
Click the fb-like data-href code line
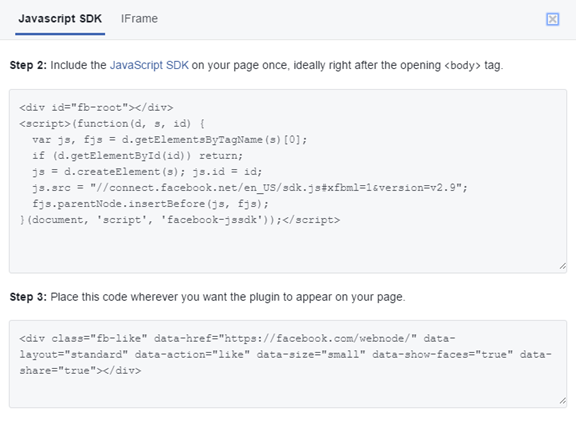click(x=237, y=338)
